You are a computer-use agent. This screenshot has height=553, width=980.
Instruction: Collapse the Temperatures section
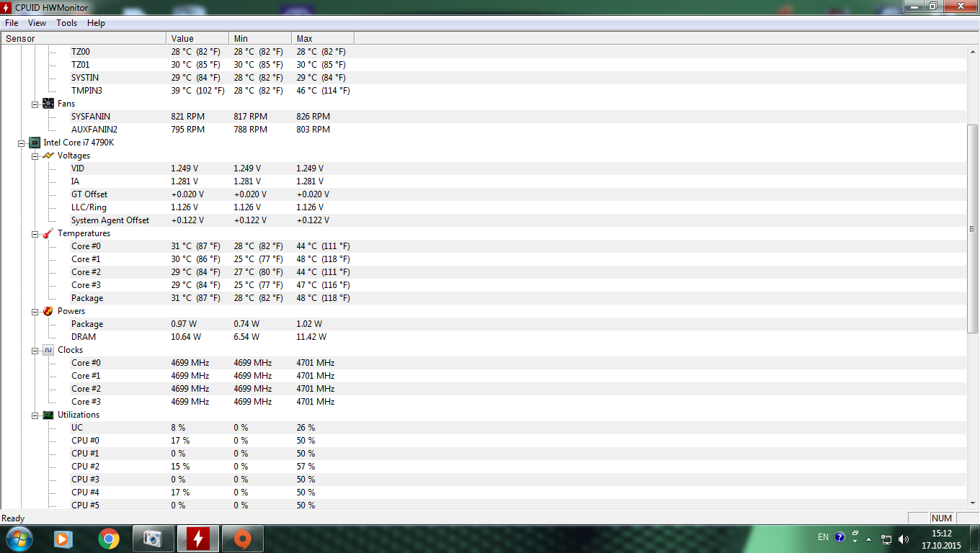tap(35, 233)
